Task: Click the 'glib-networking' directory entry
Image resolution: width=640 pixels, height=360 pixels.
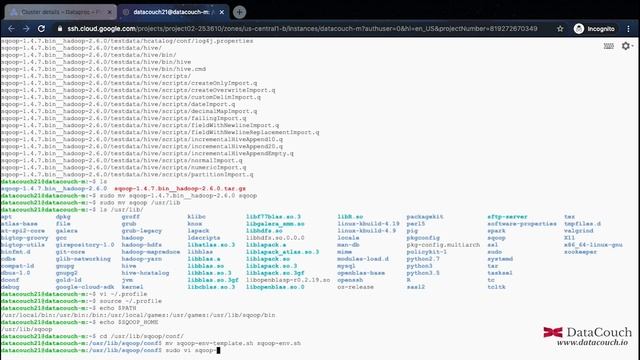Action: pyautogui.click(x=83, y=259)
